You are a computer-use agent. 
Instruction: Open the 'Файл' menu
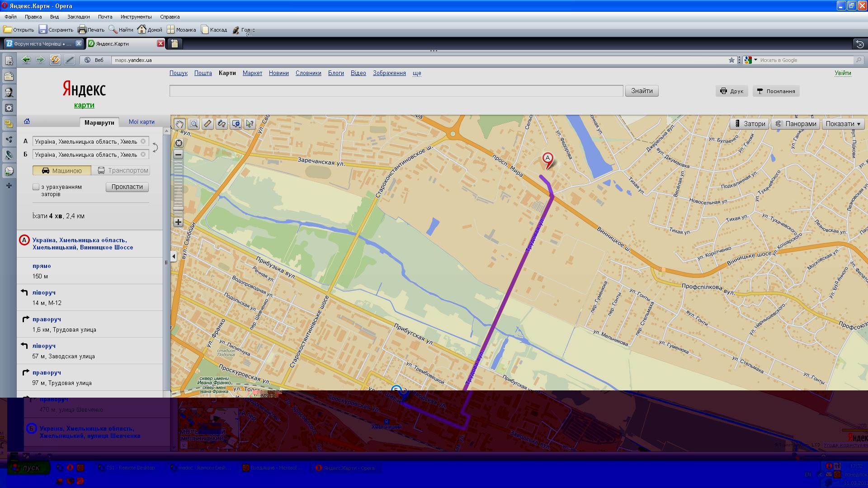tap(10, 17)
